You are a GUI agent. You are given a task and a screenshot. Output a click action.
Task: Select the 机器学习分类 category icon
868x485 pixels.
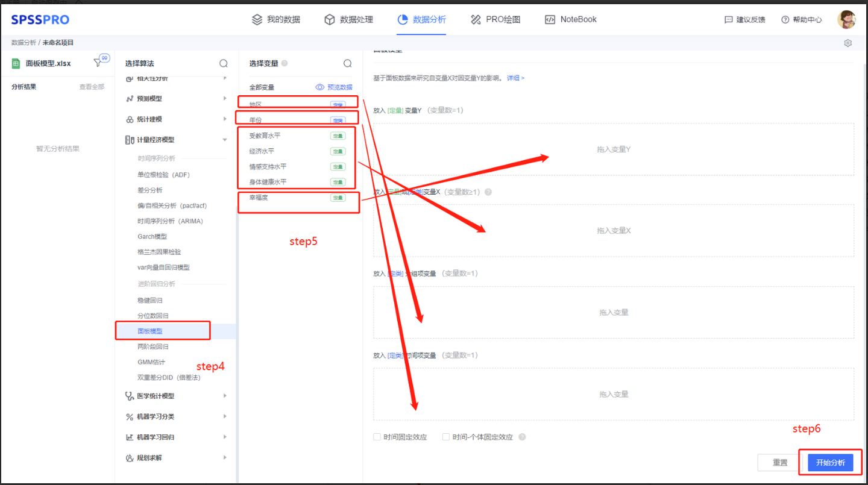pos(130,416)
